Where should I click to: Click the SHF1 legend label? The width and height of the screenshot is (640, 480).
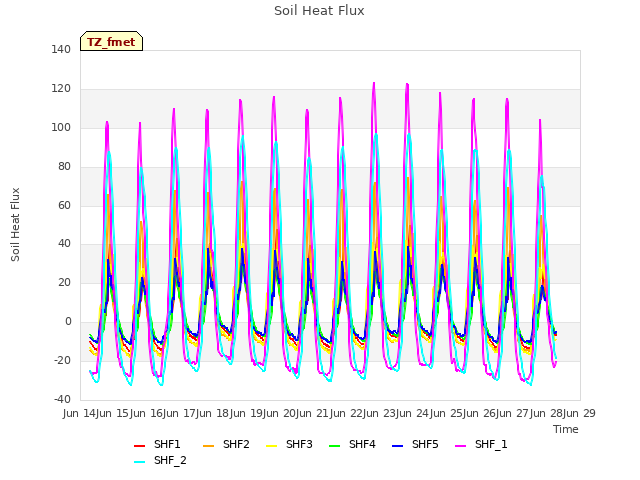tap(167, 444)
